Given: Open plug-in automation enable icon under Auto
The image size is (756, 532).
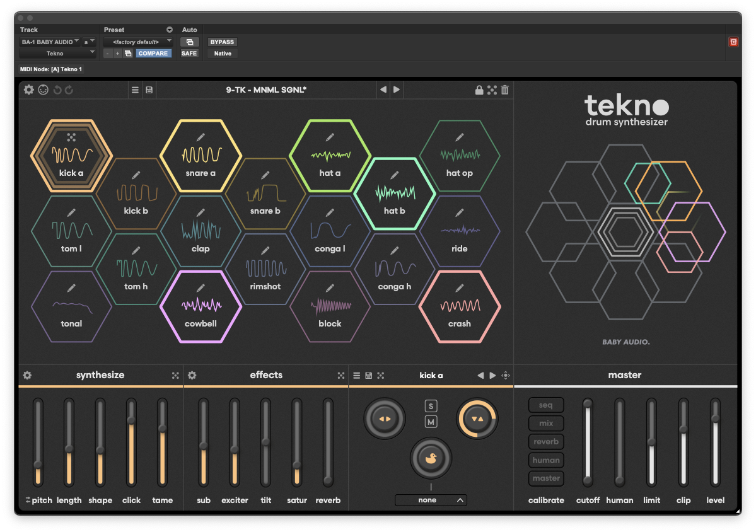Looking at the screenshot, I should tap(190, 42).
